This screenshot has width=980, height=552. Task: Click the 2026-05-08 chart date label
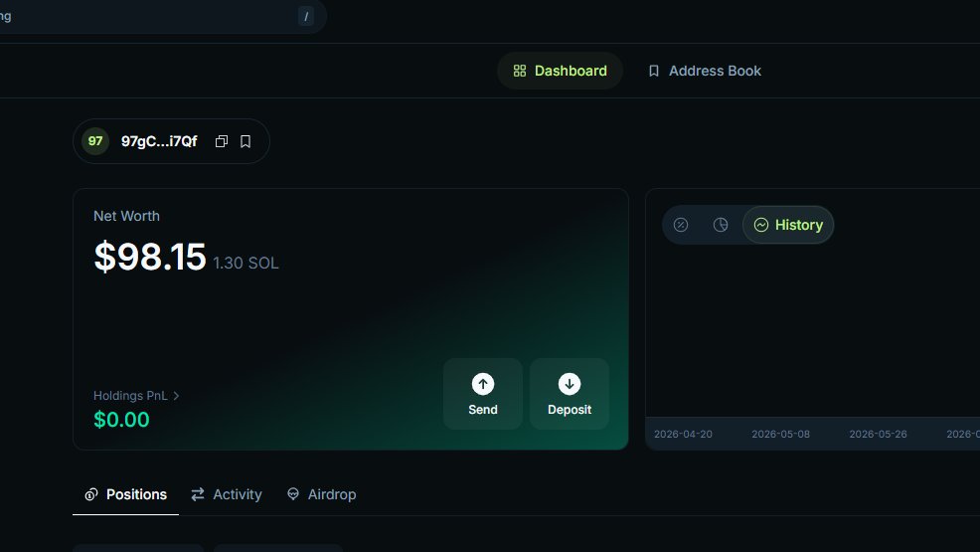click(x=780, y=434)
